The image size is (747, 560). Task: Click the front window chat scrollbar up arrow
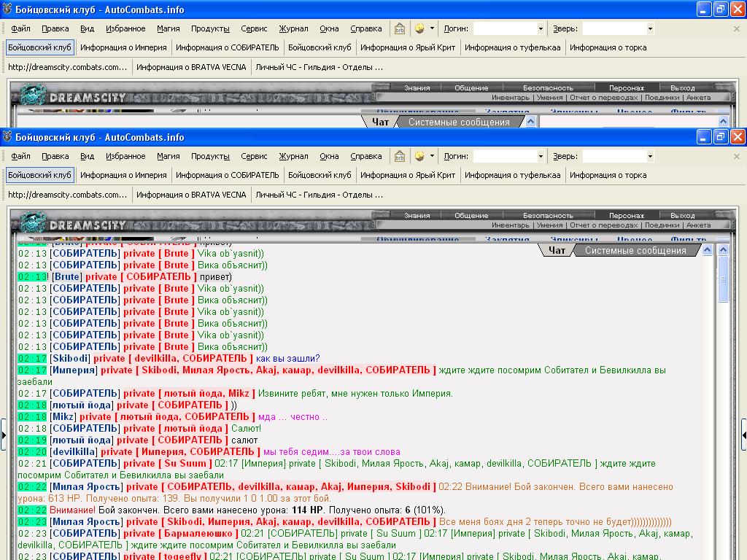tap(723, 250)
